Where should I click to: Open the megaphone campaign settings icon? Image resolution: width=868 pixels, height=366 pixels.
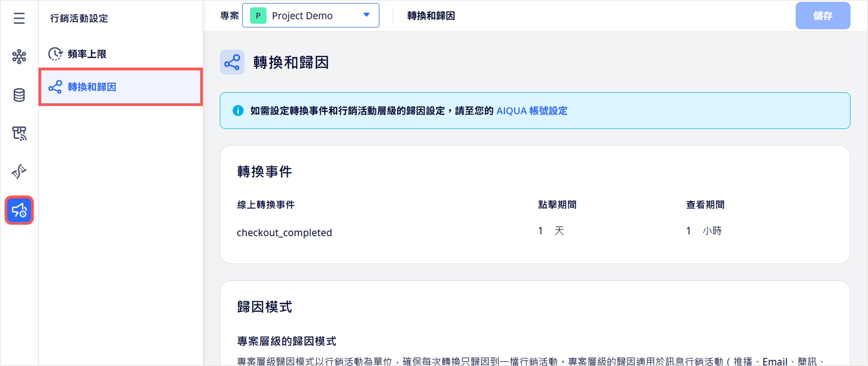19,210
